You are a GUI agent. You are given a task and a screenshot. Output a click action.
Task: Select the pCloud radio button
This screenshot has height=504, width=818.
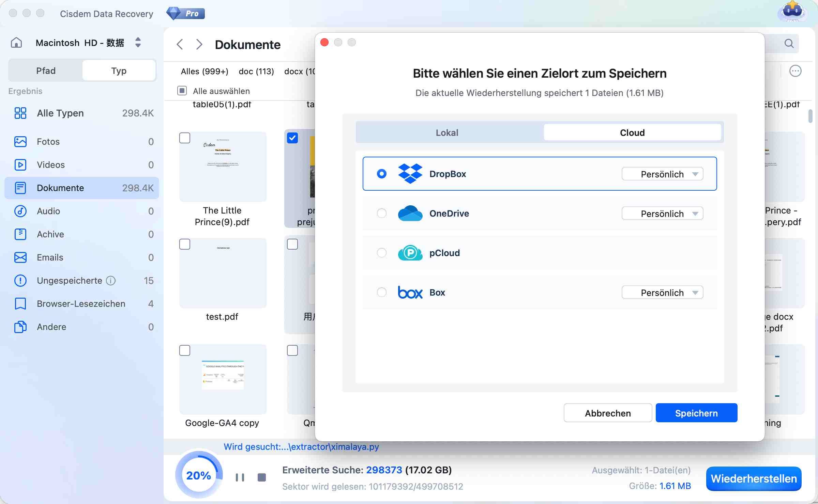(381, 253)
